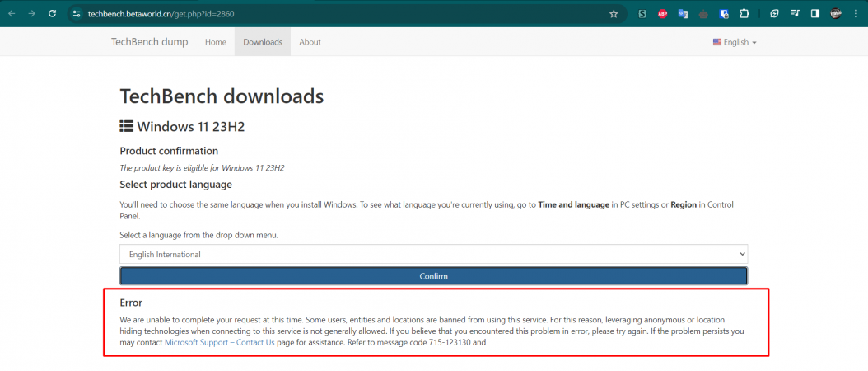This screenshot has height=371, width=868.
Task: Click 'Select a language from the drop down menu' text
Action: click(x=198, y=235)
